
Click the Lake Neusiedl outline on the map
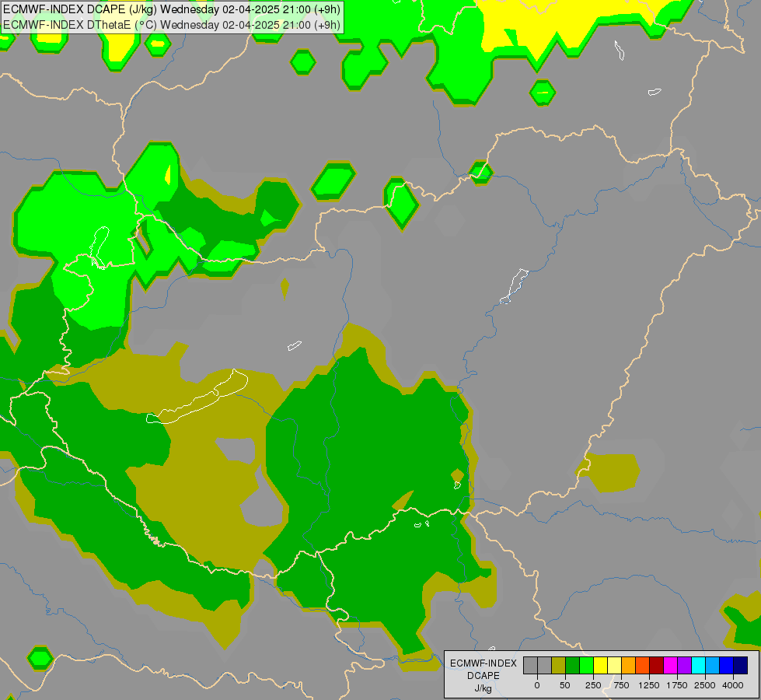coord(99,248)
